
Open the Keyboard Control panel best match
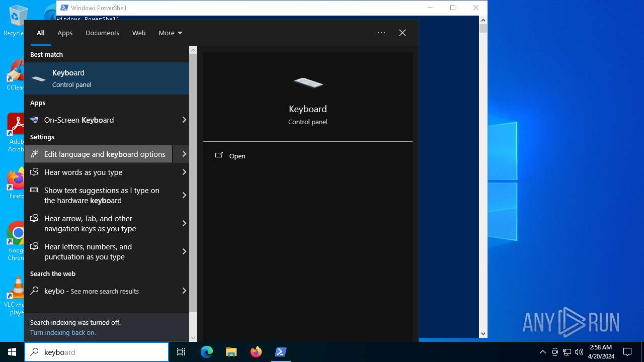tap(107, 78)
